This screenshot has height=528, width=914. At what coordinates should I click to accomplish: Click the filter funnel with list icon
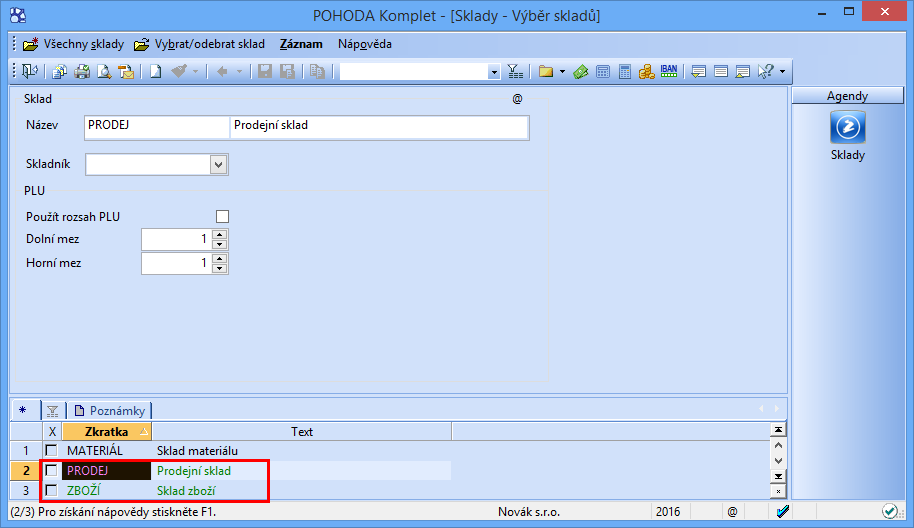coord(515,72)
